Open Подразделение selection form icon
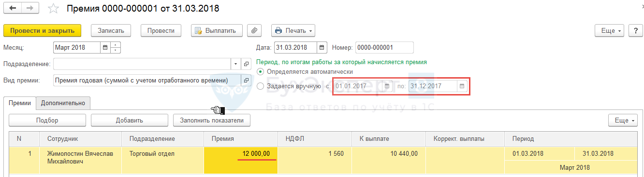Screen dimensions: 644x177 (246, 64)
